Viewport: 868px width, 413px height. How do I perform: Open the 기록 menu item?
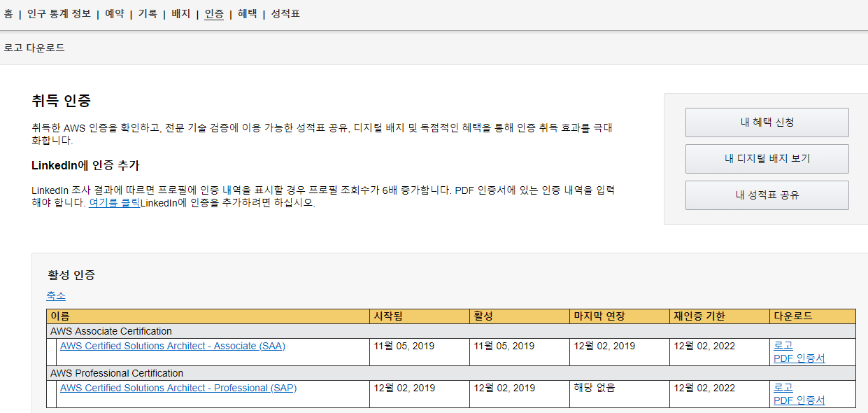coord(148,13)
